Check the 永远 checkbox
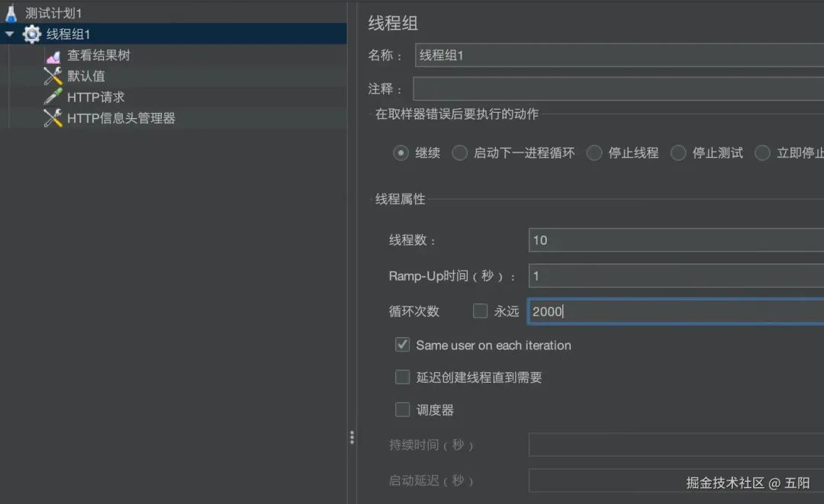The height and width of the screenshot is (504, 824). pos(479,310)
